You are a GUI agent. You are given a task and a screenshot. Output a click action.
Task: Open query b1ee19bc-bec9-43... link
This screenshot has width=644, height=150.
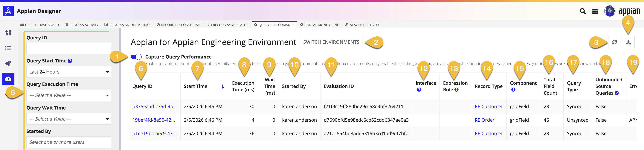[154, 133]
